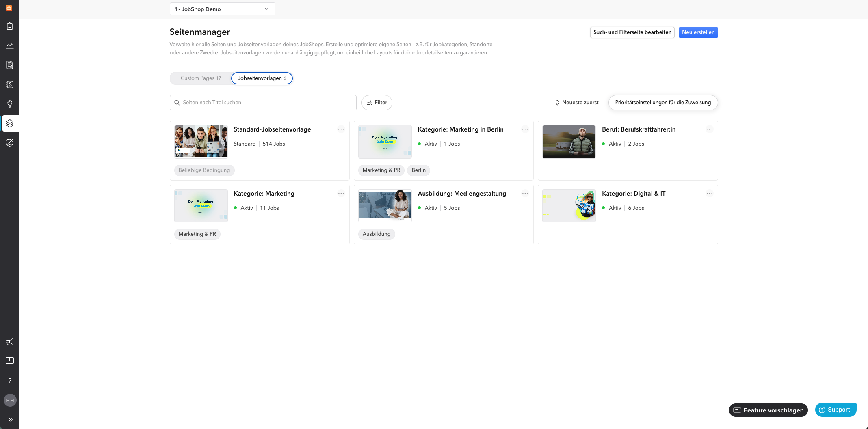This screenshot has height=429, width=868.
Task: Click the Kategorie: Marketing card thumbnail
Action: click(201, 206)
